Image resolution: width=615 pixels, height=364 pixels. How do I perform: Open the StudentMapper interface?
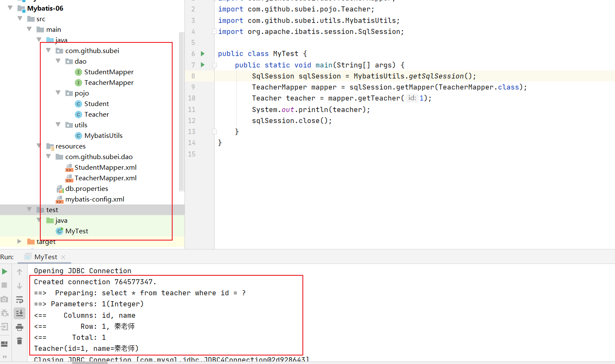109,72
